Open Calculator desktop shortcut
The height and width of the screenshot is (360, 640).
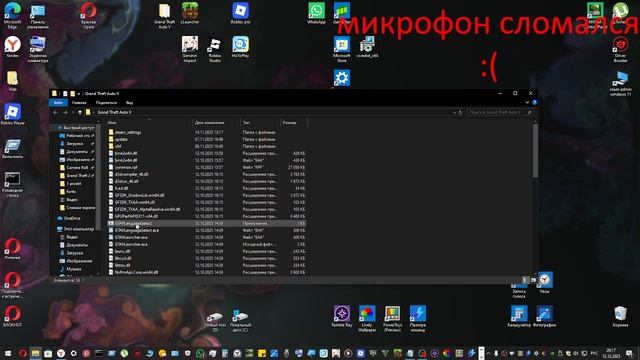519,317
